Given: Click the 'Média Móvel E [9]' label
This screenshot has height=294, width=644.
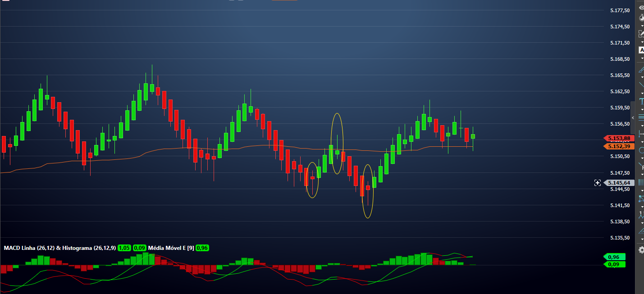Looking at the screenshot, I should pos(171,248).
